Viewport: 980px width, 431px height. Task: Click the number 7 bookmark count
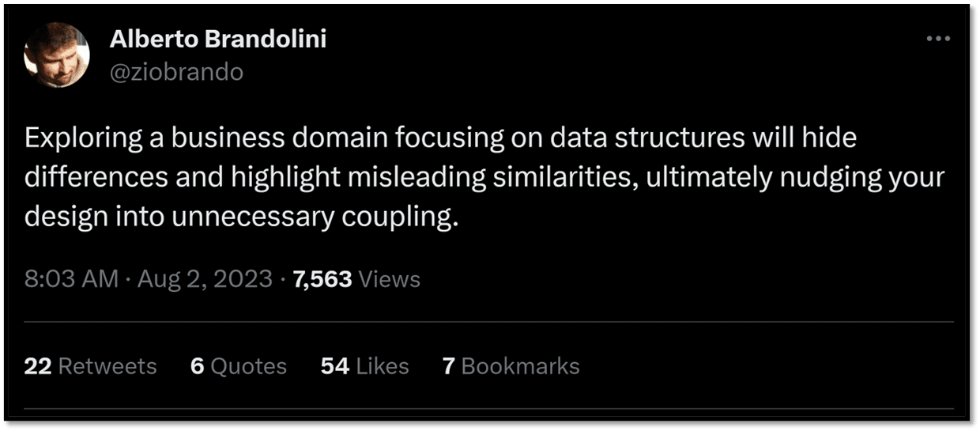click(x=448, y=366)
